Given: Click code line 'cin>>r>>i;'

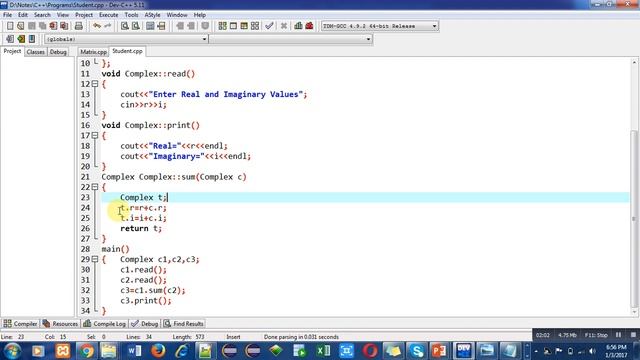Looking at the screenshot, I should click(x=143, y=104).
